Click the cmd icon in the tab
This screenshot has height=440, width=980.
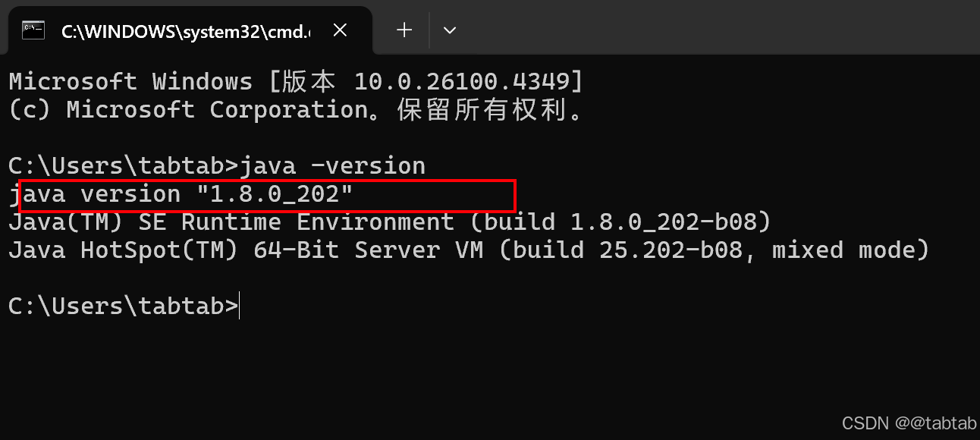click(33, 30)
